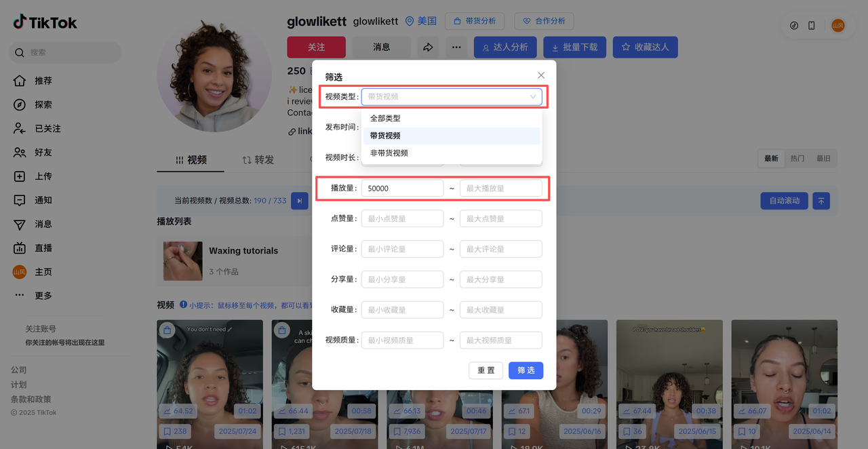Image resolution: width=868 pixels, height=449 pixels.
Task: Choose 非带货视频 option in dropdown
Action: 389,153
